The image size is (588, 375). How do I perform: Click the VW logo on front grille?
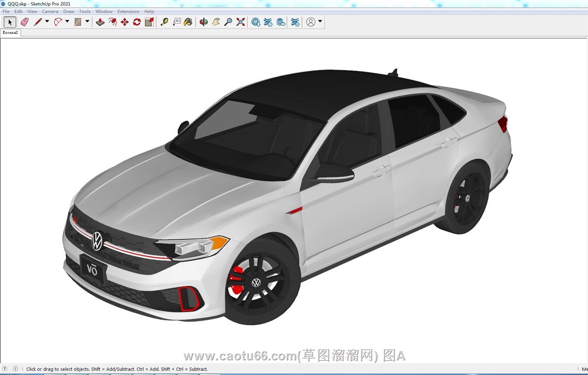click(x=98, y=241)
